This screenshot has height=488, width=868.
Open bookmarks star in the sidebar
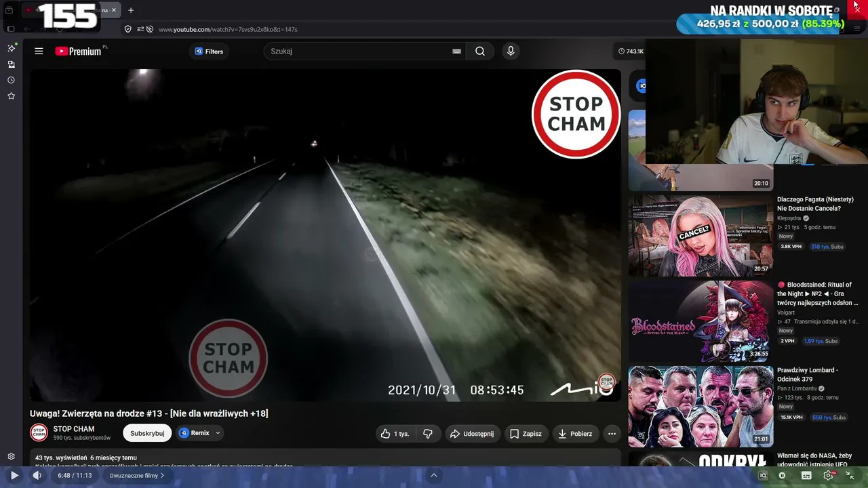click(11, 96)
